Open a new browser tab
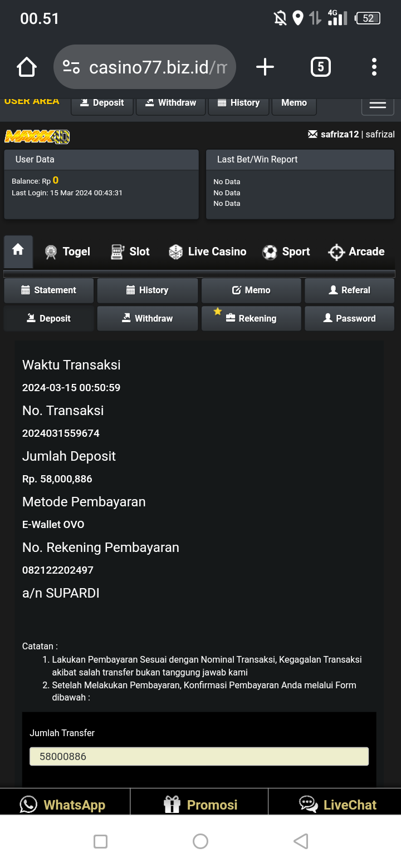 pyautogui.click(x=265, y=67)
